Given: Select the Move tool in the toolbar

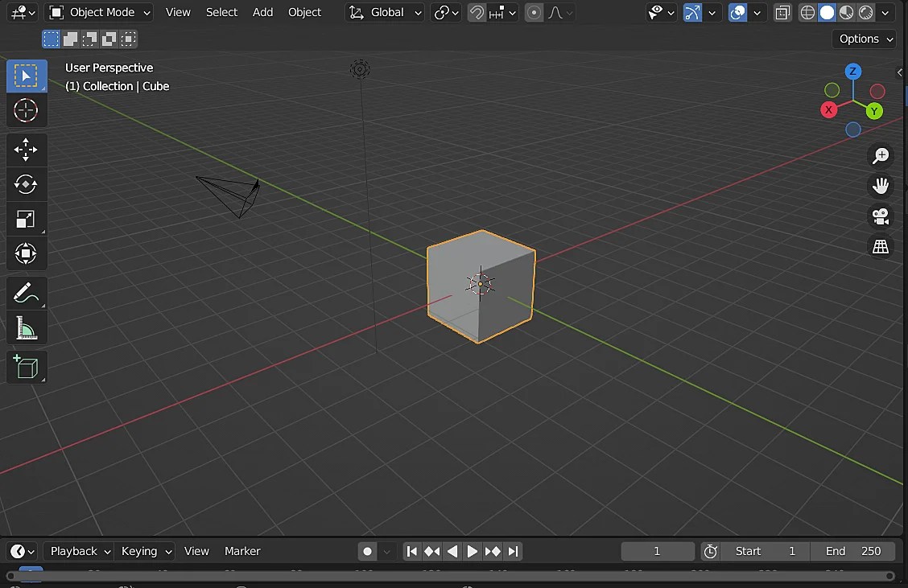Looking at the screenshot, I should [27, 149].
